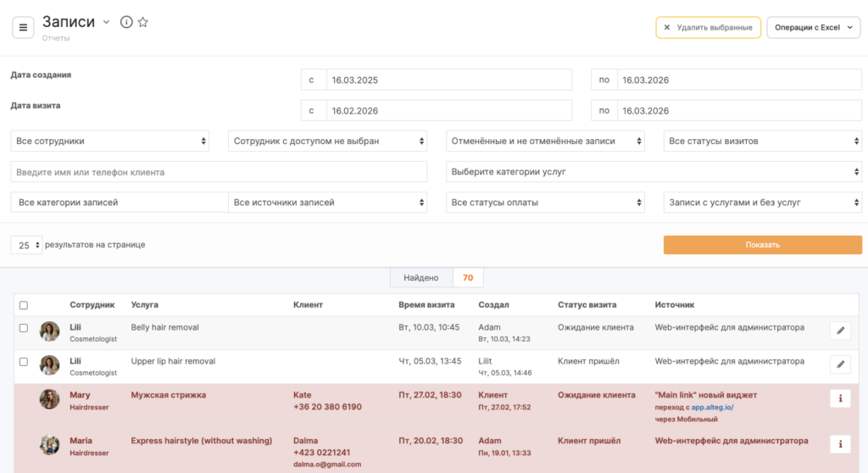Image resolution: width=868 pixels, height=473 pixels.
Task: Edit the Belly hair removal record
Action: (x=840, y=331)
